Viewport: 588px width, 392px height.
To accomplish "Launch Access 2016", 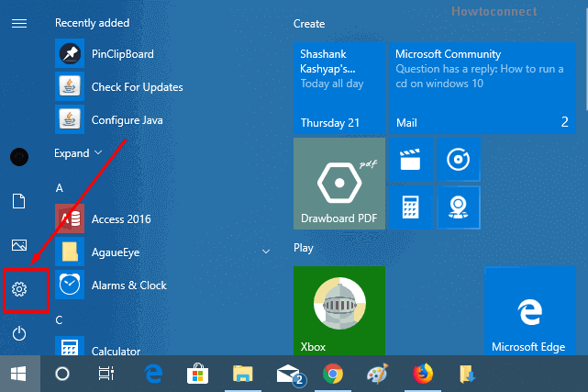I will pos(103,218).
